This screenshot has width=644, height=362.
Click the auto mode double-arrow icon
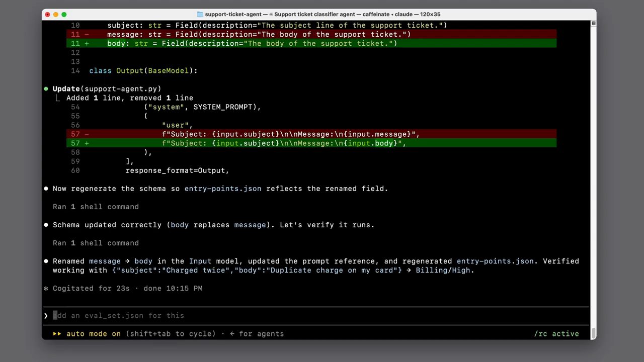[x=57, y=334]
